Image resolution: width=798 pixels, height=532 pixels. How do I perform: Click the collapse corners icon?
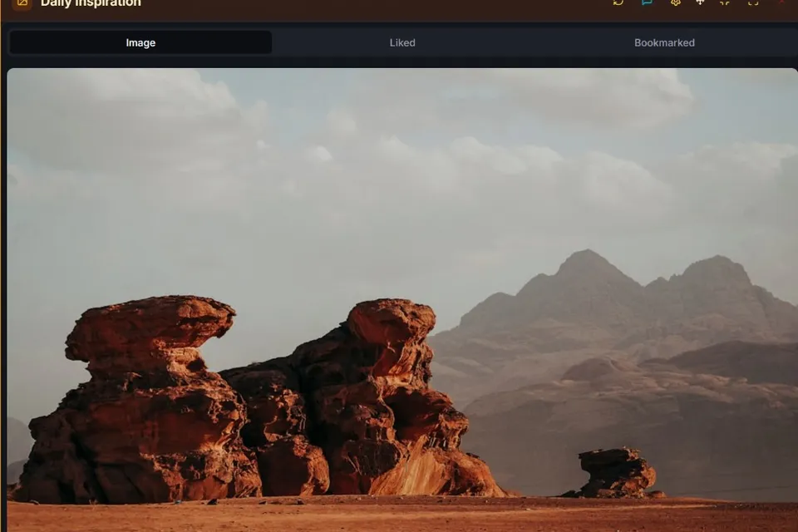725,2
